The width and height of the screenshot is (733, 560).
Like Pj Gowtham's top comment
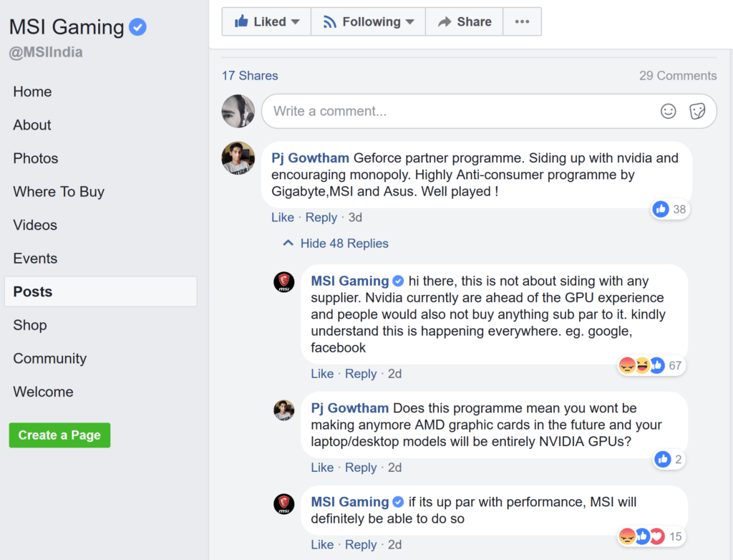282,217
